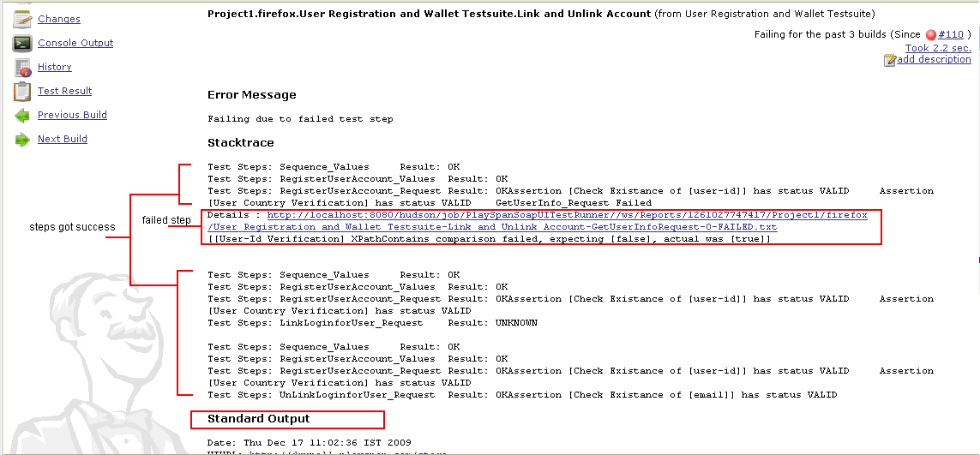
Task: Open the Changes link
Action: (59, 19)
